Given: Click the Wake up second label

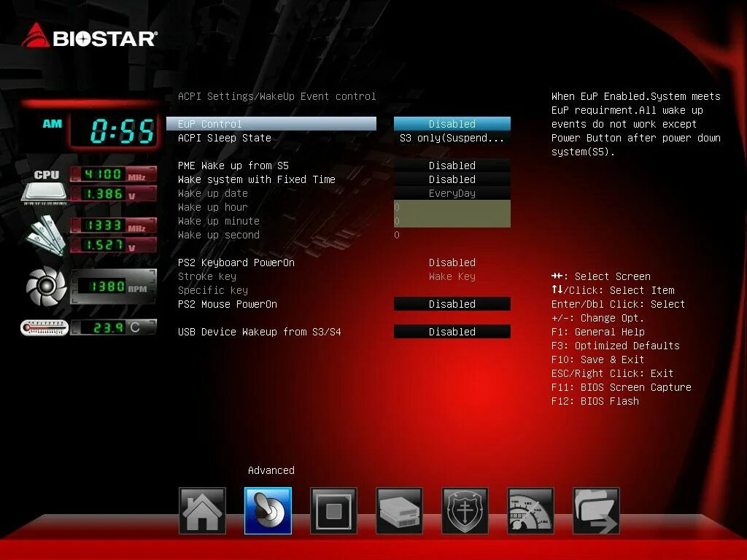Looking at the screenshot, I should 219,235.
